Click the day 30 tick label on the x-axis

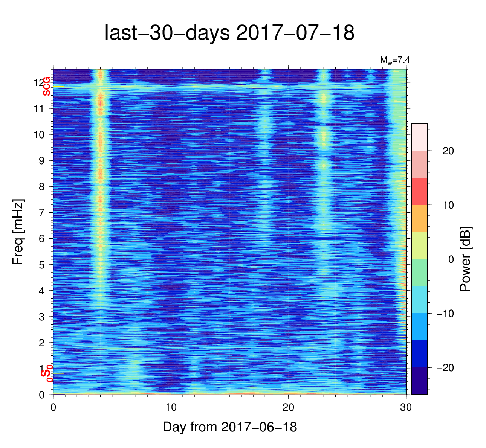pos(406,408)
